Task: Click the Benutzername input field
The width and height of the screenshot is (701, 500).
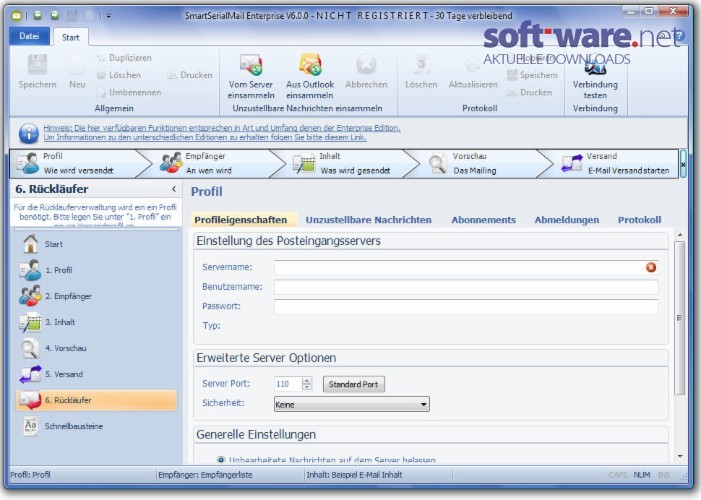Action: click(466, 287)
